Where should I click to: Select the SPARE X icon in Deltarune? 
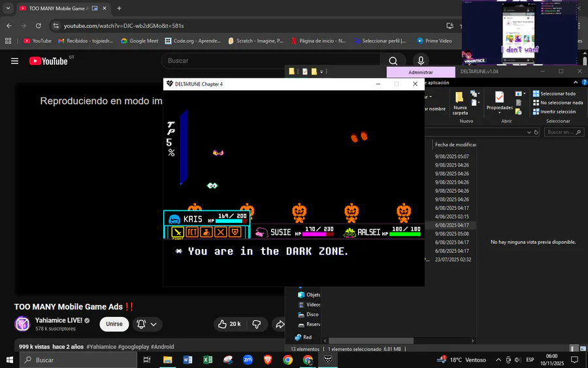[221, 232]
